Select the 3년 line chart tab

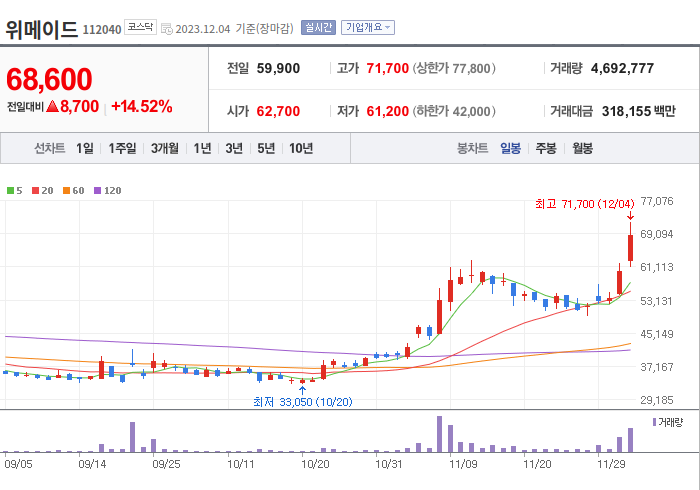pos(234,148)
